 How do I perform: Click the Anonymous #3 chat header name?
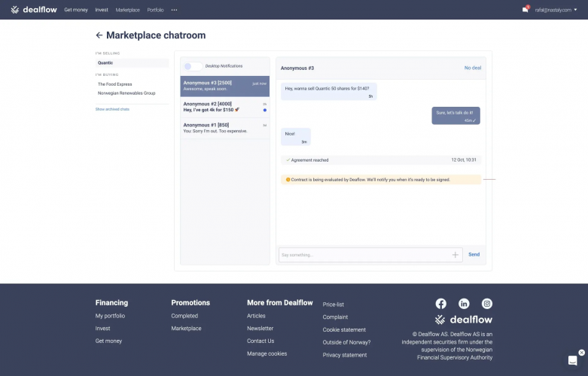(297, 68)
